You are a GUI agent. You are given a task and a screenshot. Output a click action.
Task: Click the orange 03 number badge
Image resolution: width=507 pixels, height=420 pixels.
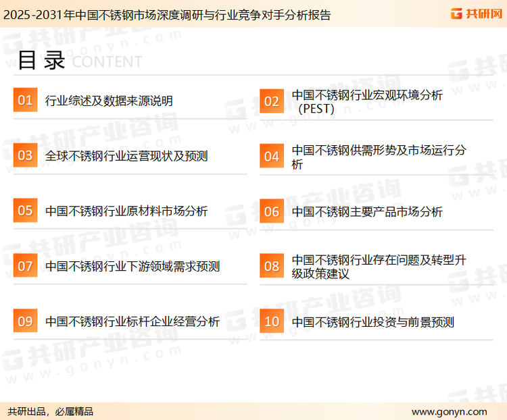tap(25, 155)
